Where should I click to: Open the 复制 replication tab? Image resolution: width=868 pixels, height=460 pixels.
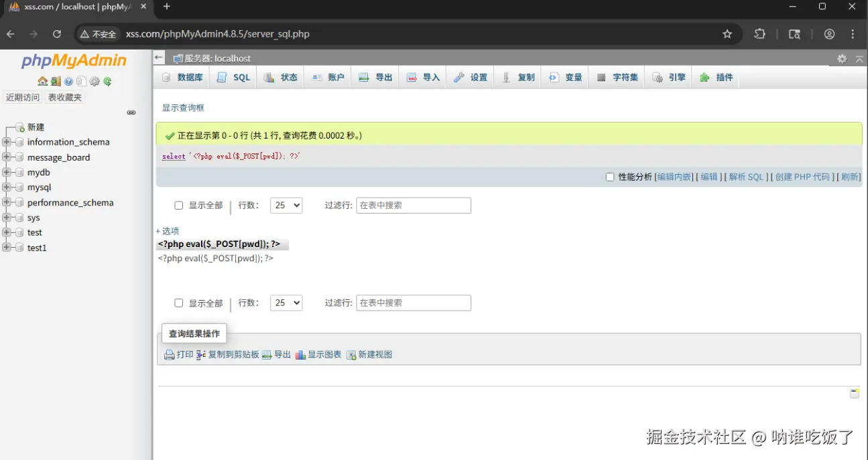(518, 78)
